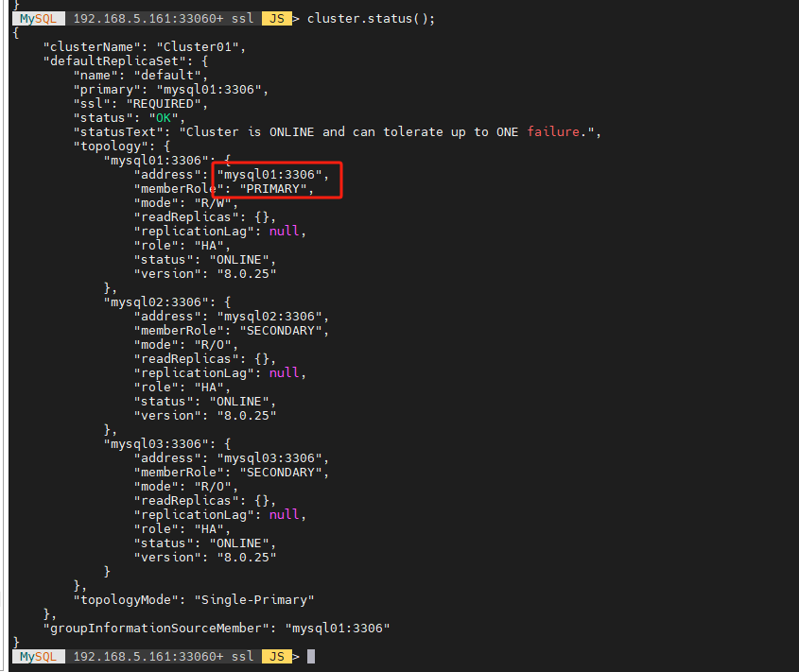Click mysql02 "mode": "R/O" line

[185, 345]
